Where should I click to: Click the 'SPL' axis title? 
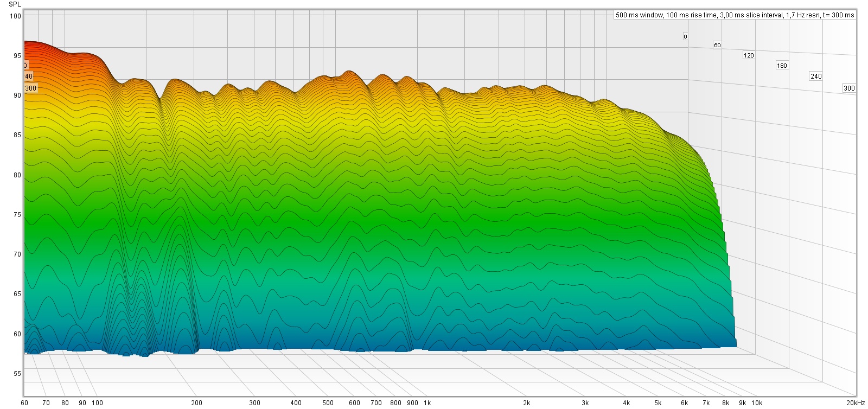point(15,4)
